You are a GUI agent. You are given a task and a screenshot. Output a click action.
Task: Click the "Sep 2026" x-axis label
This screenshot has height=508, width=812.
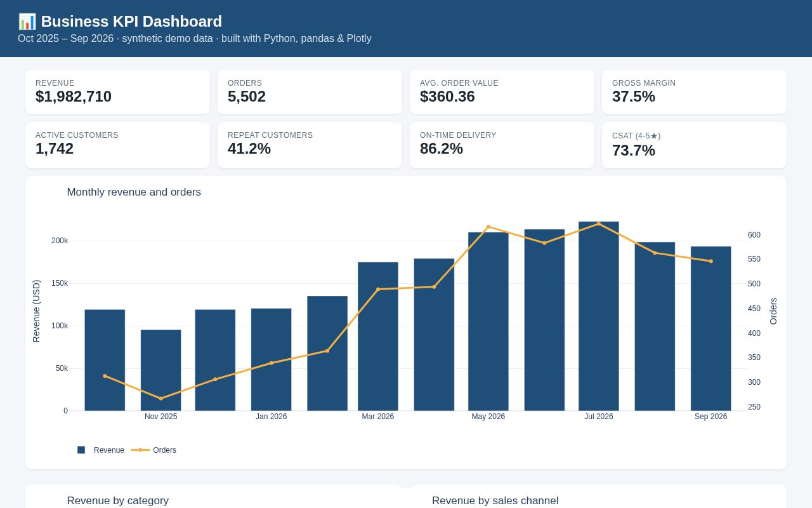711,417
